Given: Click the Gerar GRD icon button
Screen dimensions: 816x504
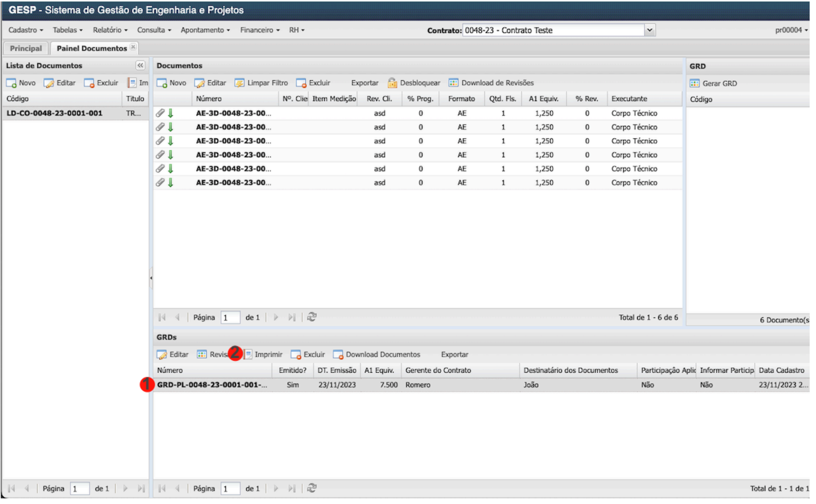Looking at the screenshot, I should click(x=694, y=83).
